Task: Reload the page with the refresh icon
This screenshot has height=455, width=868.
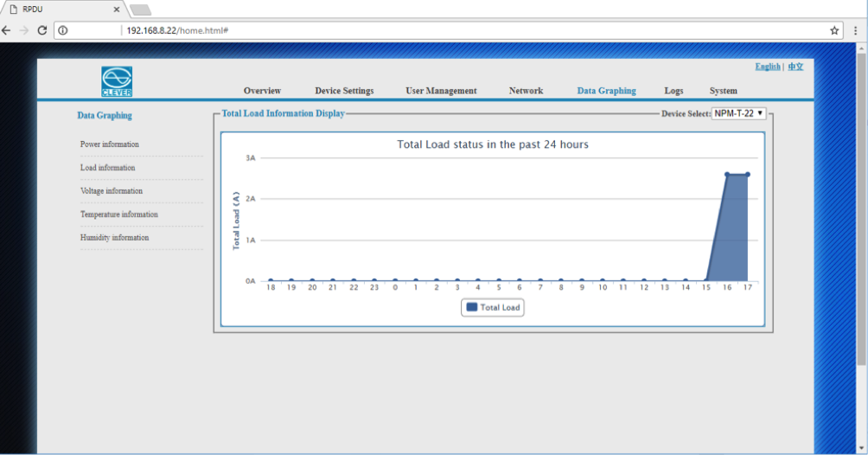Action: [41, 30]
